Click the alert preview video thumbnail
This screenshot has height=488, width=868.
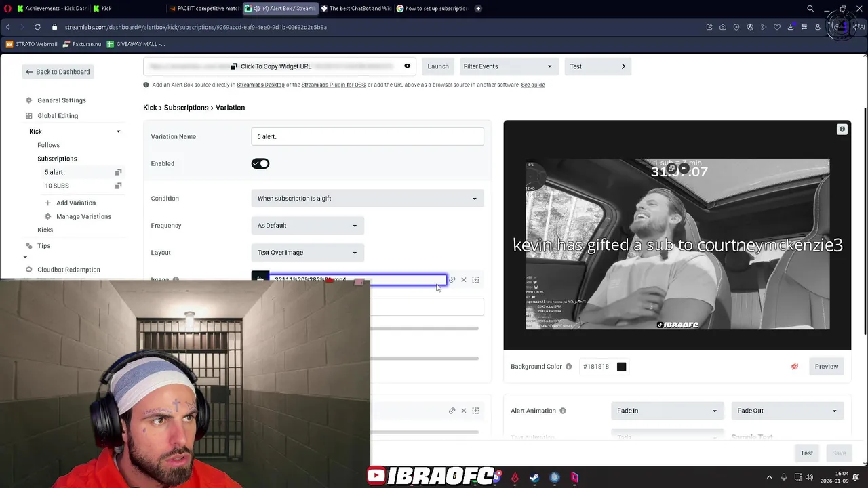coord(677,244)
